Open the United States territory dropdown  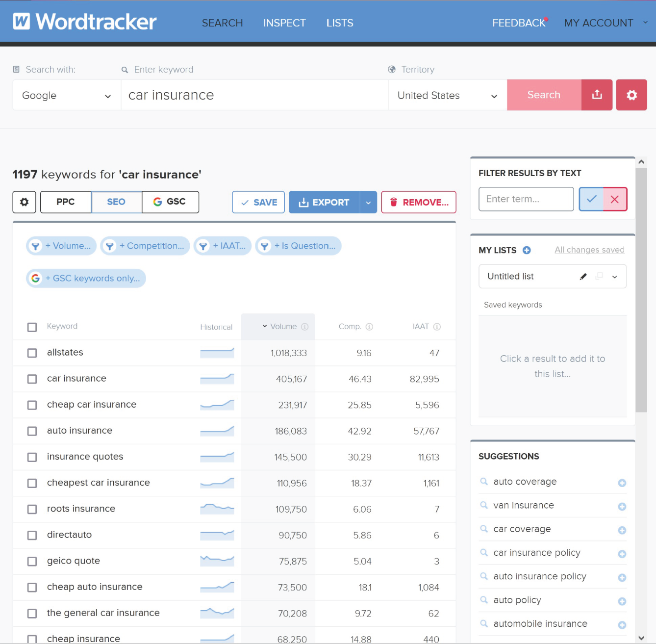tap(446, 95)
